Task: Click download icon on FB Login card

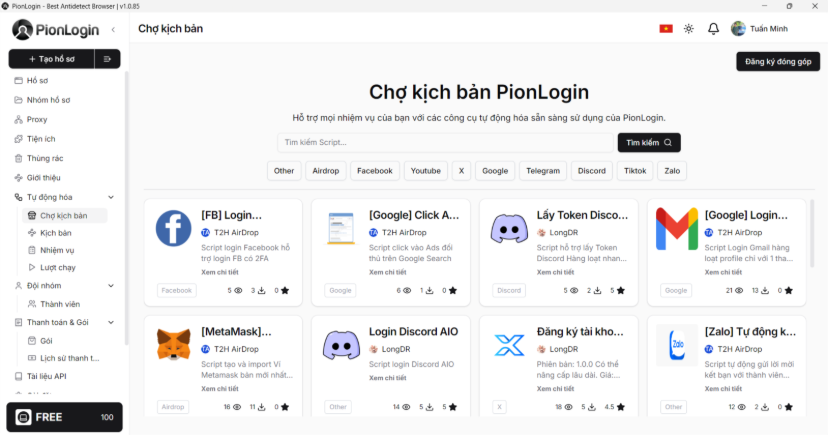Action: click(261, 290)
